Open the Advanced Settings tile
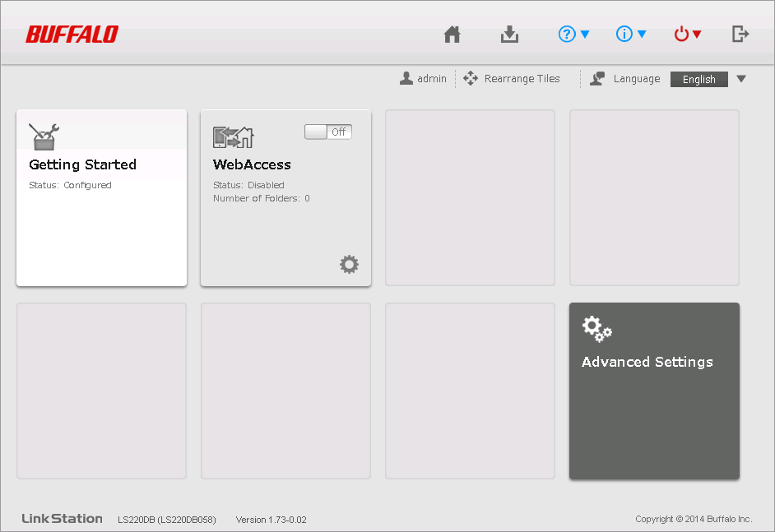This screenshot has width=775, height=532. tap(654, 391)
